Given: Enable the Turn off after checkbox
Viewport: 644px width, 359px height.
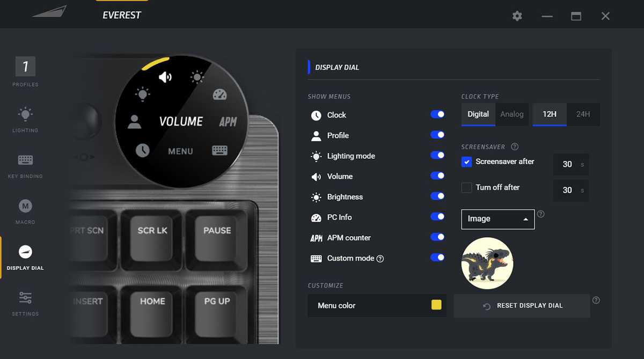Looking at the screenshot, I should point(466,188).
